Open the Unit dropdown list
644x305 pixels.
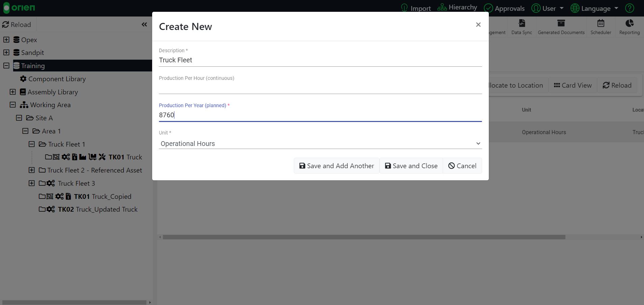click(320, 144)
